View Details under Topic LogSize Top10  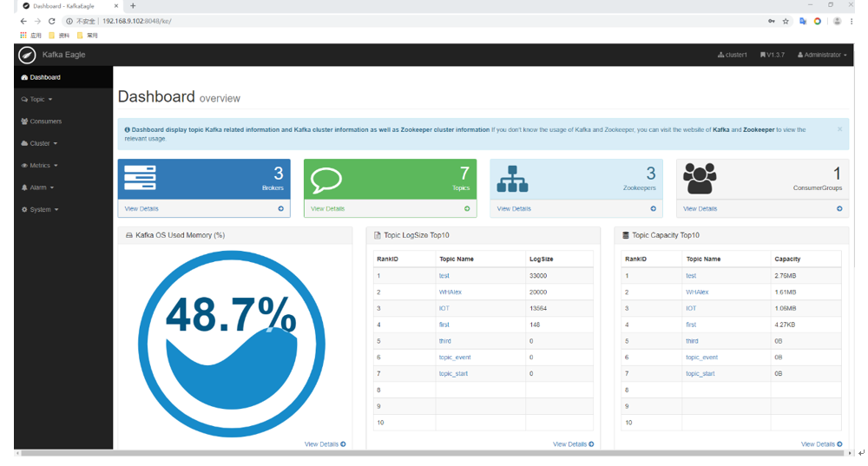[573, 443]
